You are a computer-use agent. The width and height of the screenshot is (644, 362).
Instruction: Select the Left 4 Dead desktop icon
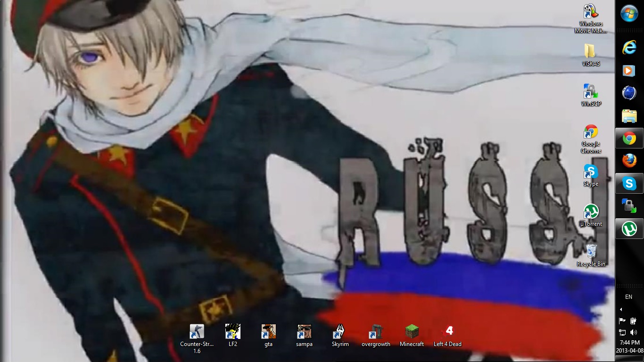448,336
